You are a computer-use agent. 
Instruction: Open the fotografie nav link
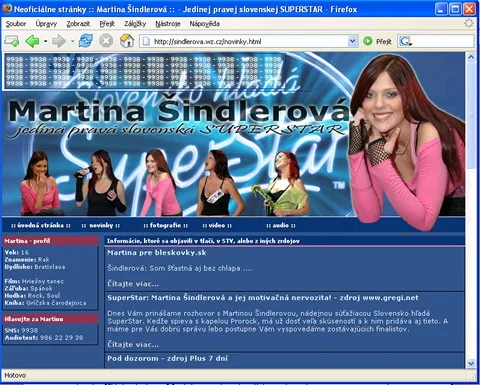pyautogui.click(x=165, y=225)
